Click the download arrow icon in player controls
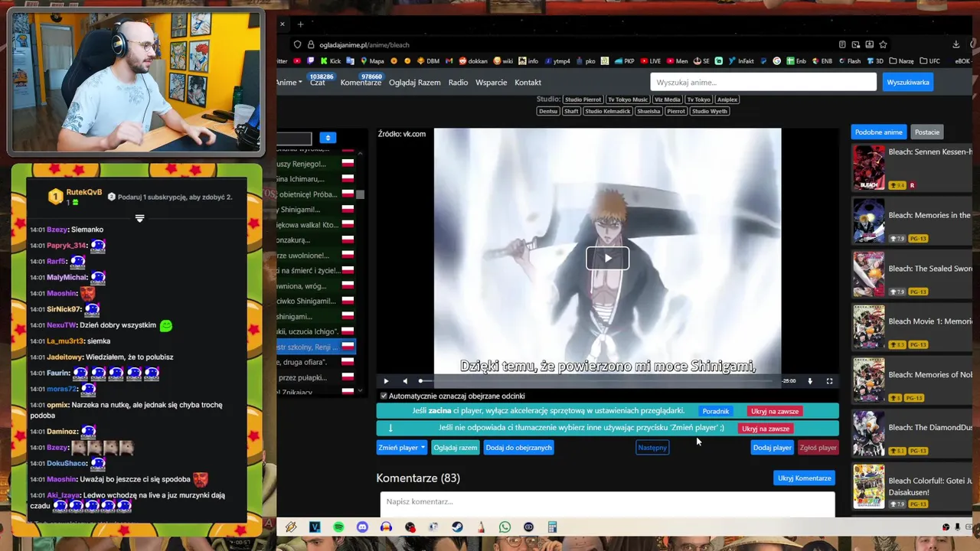This screenshot has width=980, height=551. point(810,380)
